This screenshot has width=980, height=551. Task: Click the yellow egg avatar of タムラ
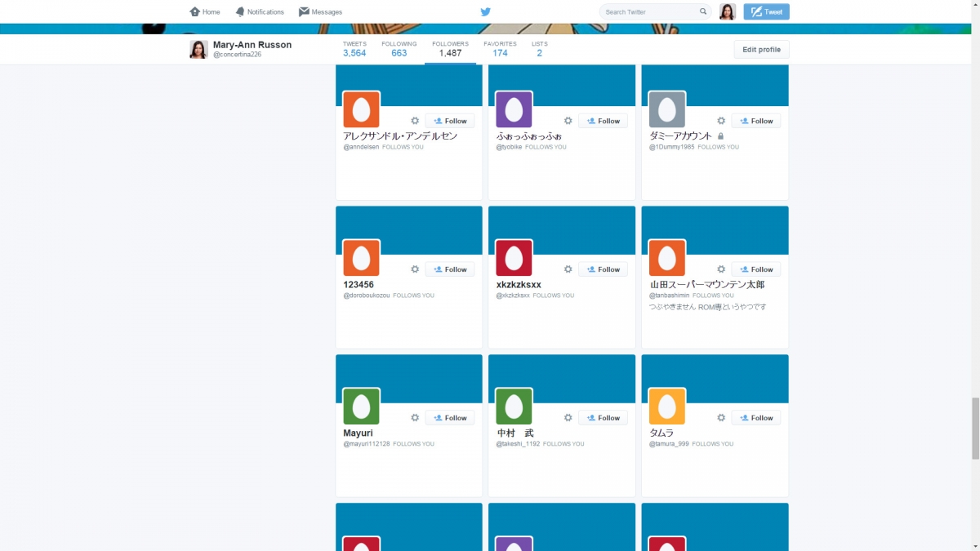667,407
